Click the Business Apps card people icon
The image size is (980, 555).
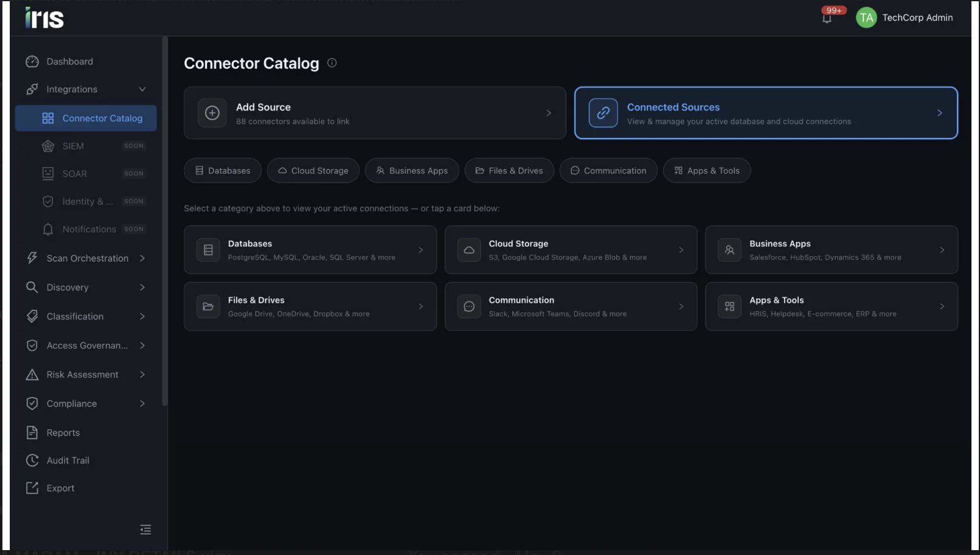click(x=730, y=250)
